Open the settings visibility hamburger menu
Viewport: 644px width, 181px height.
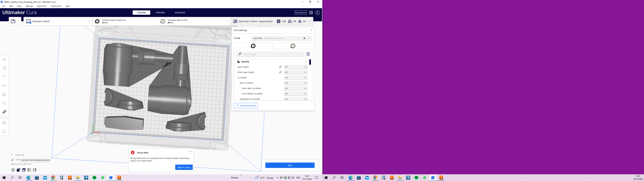point(308,54)
